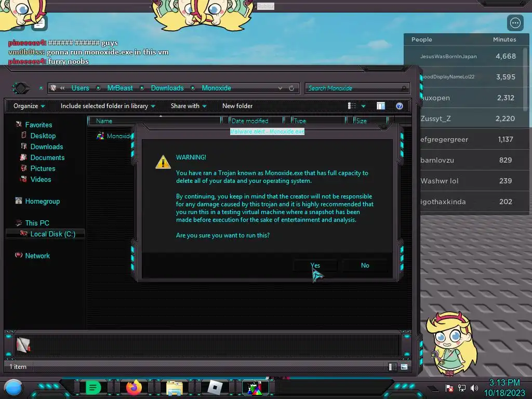Image resolution: width=532 pixels, height=399 pixels.
Task: Create a New folder
Action: coord(237,106)
